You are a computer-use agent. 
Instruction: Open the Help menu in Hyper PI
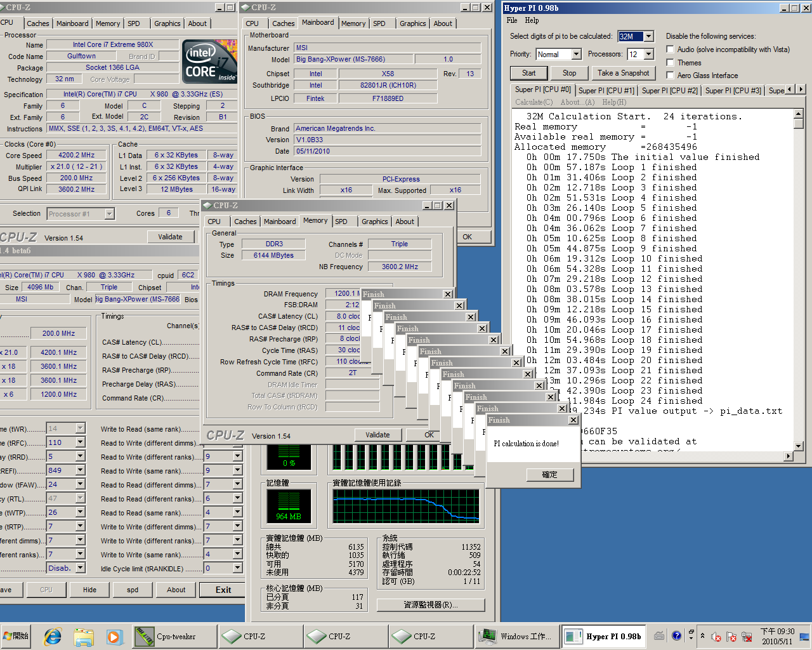(x=532, y=20)
